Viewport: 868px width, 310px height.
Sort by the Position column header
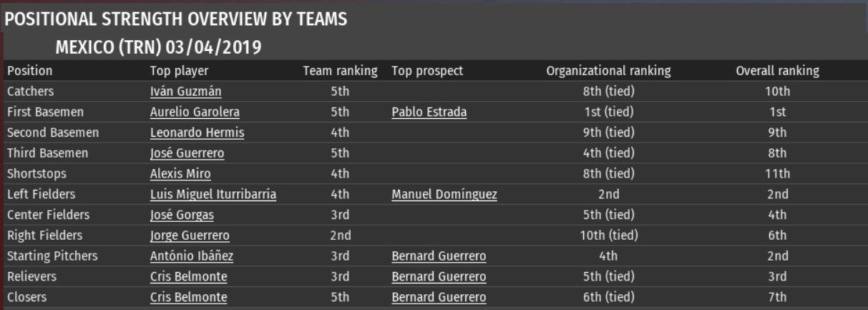(x=29, y=71)
